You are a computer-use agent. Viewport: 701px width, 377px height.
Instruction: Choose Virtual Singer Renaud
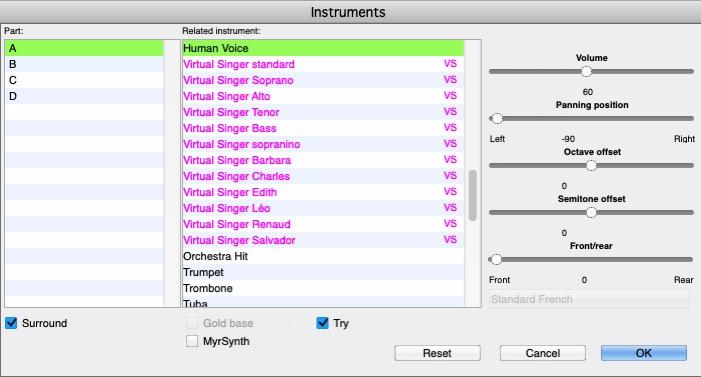click(x=323, y=224)
